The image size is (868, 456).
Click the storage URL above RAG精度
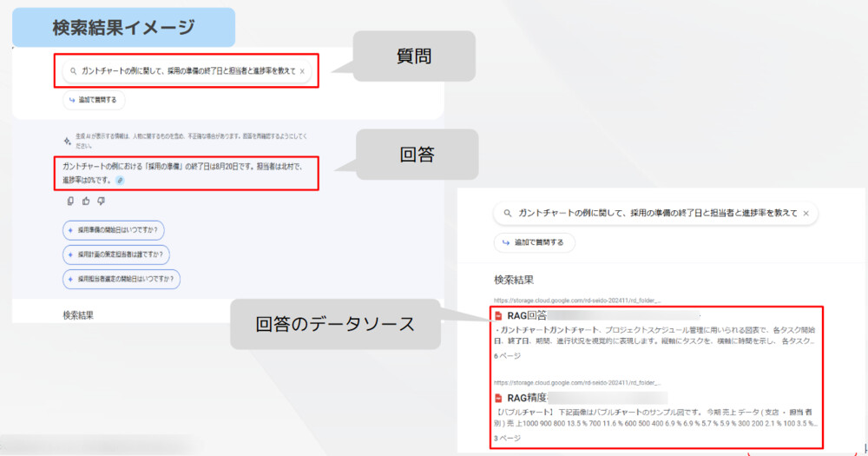[x=577, y=382]
